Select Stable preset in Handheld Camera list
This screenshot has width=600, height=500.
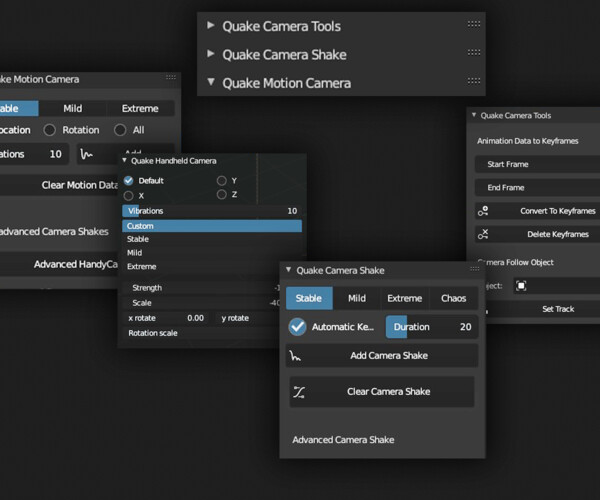(x=212, y=239)
